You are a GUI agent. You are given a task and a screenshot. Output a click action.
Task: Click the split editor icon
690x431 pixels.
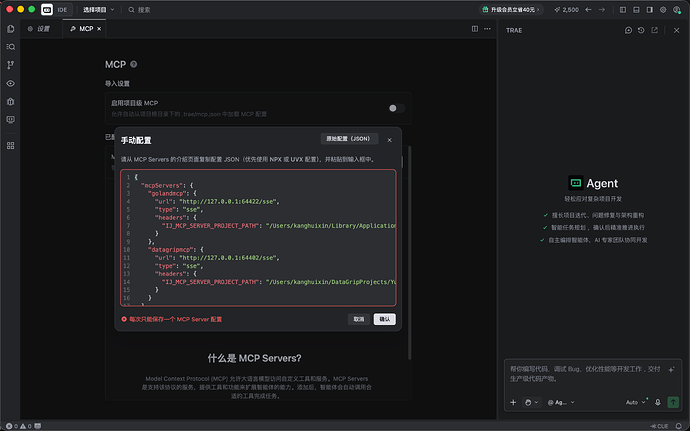point(475,29)
